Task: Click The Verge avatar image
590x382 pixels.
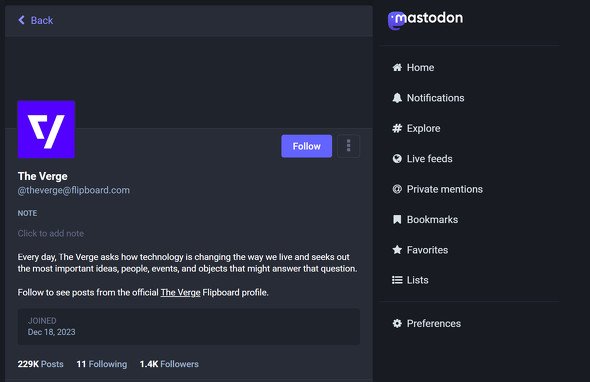Action: [x=46, y=129]
